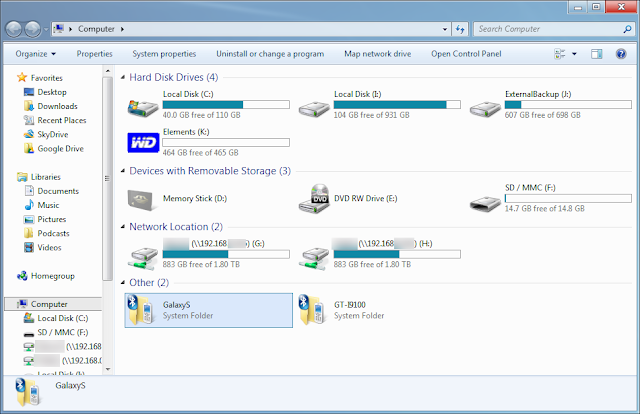Viewport: 640px width, 414px height.
Task: Click Local Disk (C:) capacity bar
Action: pos(226,105)
